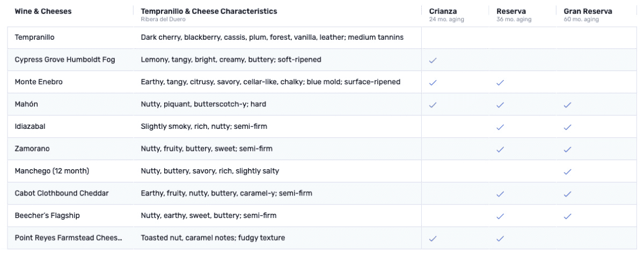Toggle the Crianza check for Monte Enebro

pos(433,83)
